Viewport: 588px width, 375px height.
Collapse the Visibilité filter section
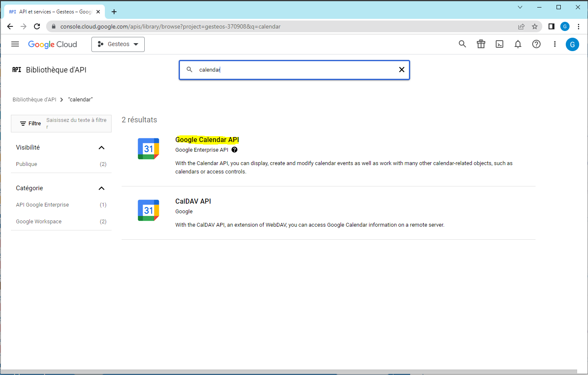101,147
